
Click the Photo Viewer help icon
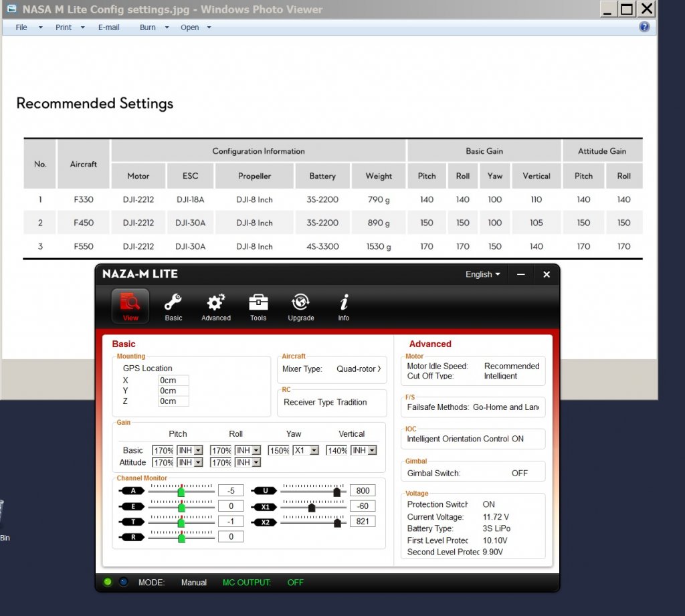coord(644,27)
